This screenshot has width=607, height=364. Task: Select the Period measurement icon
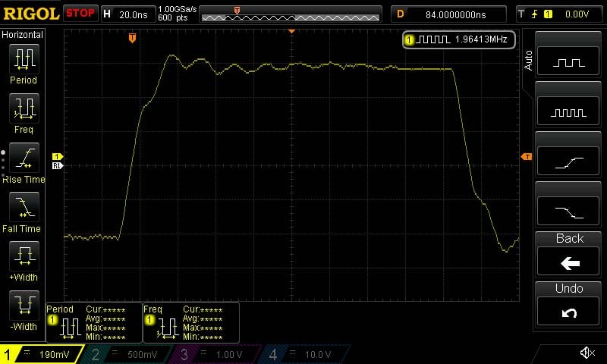[x=24, y=59]
